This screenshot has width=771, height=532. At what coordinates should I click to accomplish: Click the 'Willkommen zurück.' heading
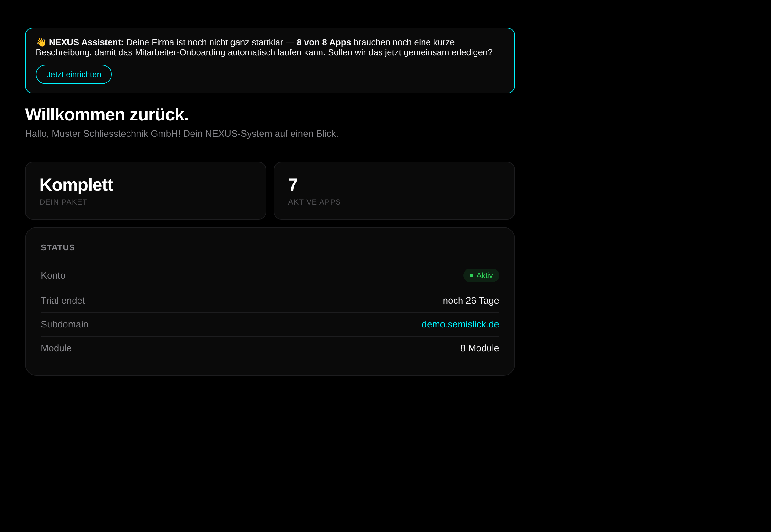(107, 115)
